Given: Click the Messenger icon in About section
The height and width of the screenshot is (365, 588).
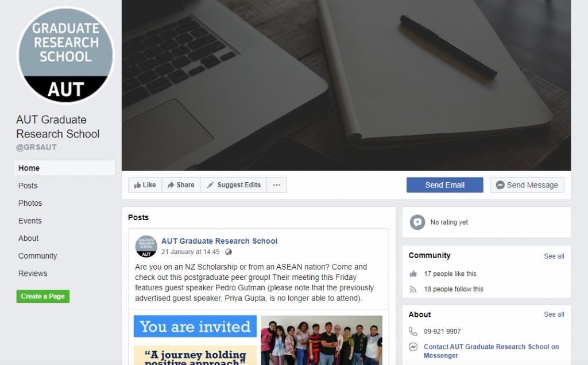Looking at the screenshot, I should tap(413, 347).
